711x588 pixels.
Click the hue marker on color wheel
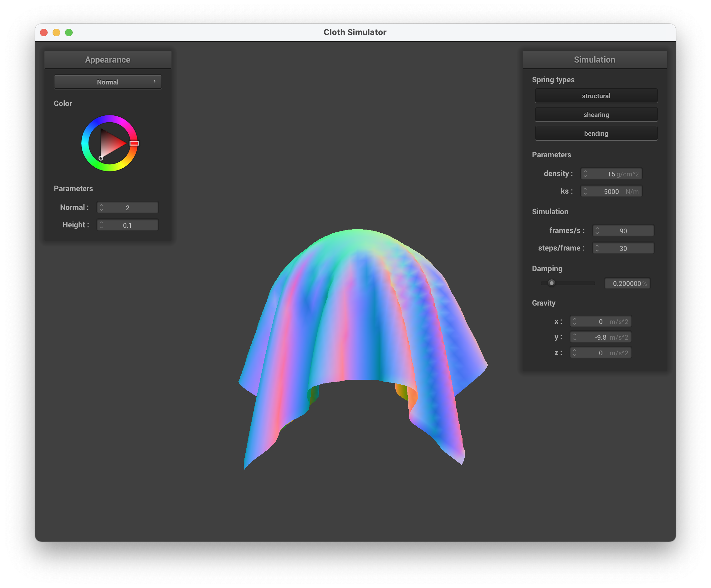134,144
